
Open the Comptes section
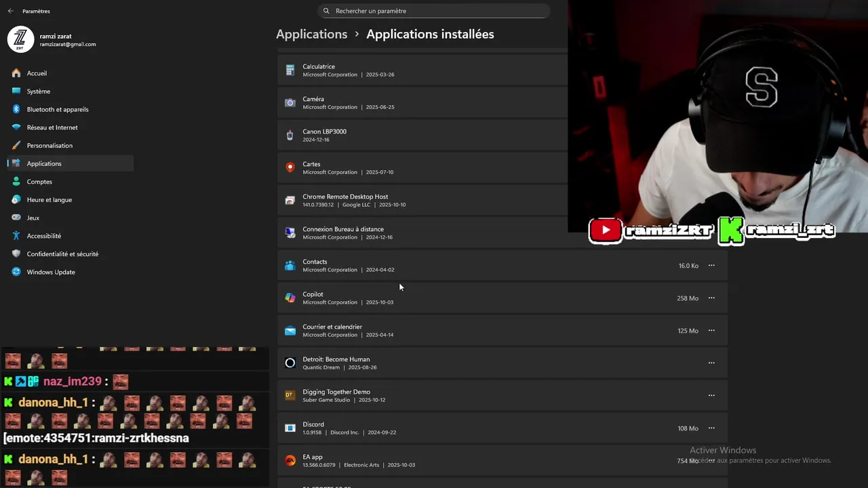pyautogui.click(x=71, y=182)
